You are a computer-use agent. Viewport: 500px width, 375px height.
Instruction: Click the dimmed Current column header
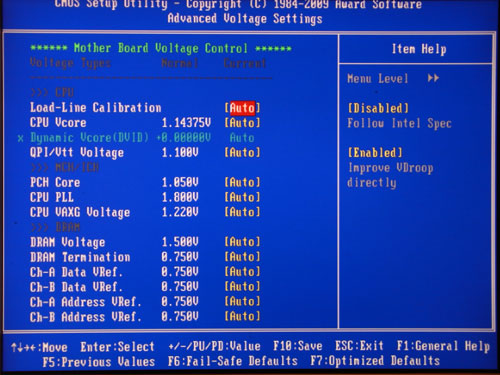[245, 63]
